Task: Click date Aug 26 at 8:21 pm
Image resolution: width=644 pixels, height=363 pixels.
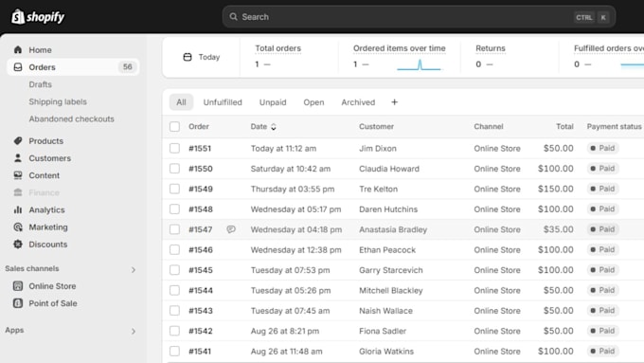Action: [285, 331]
